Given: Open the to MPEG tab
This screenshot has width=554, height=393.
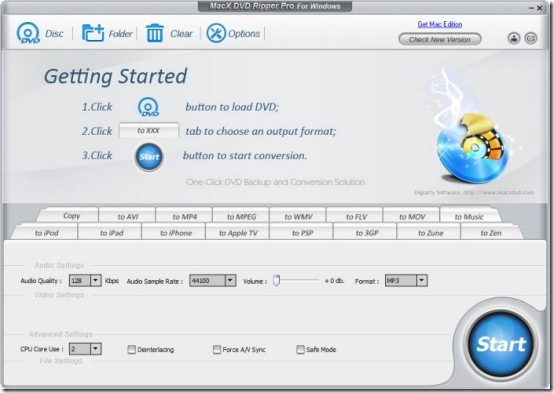Looking at the screenshot, I should coord(241,216).
